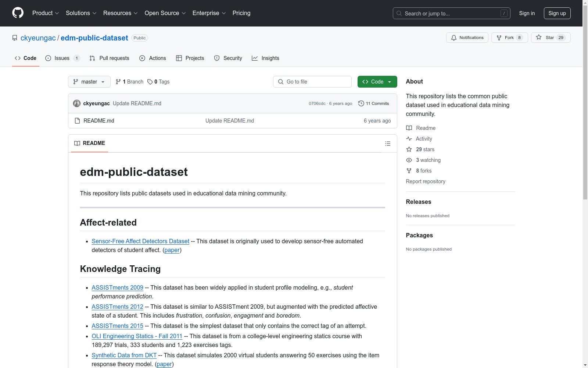Click the history clock icon near Commits

tap(361, 103)
